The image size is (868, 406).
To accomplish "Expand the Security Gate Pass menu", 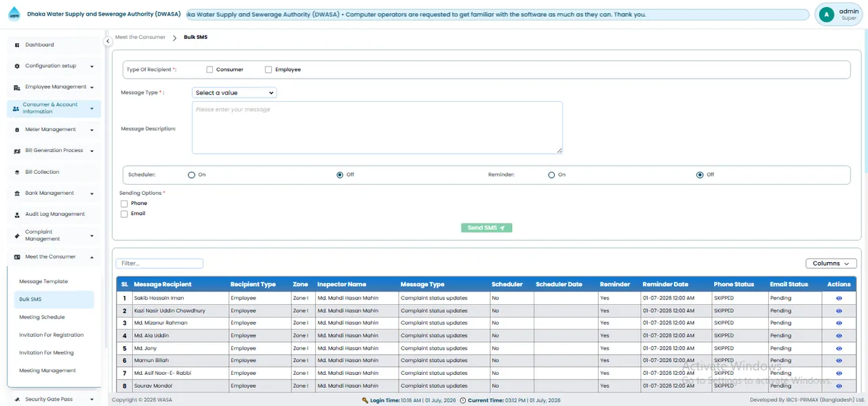I will [92, 400].
